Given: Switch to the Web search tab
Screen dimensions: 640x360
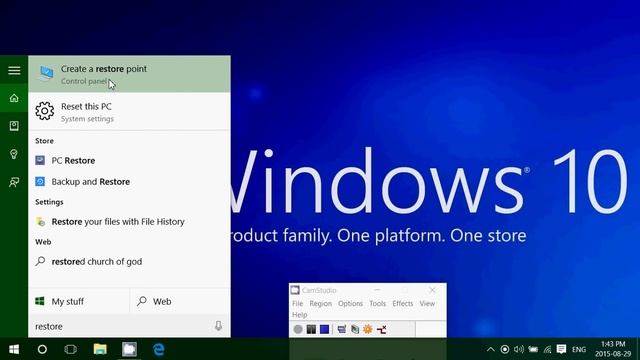Looking at the screenshot, I should point(180,302).
